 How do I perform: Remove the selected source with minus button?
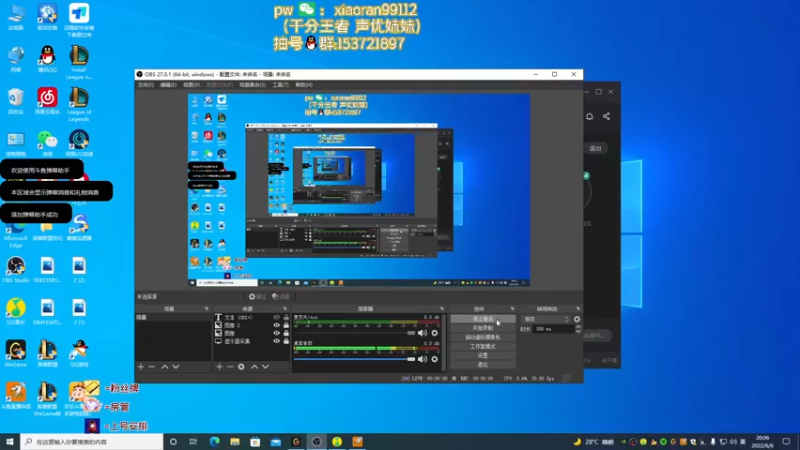tap(230, 367)
